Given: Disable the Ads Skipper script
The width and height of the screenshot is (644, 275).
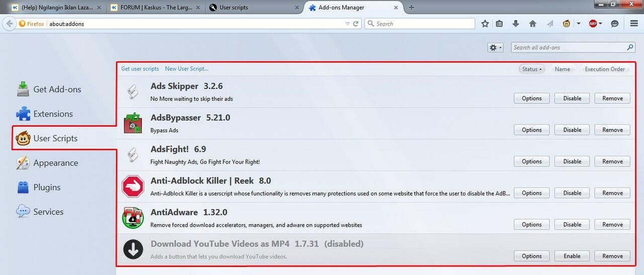Looking at the screenshot, I should pos(572,98).
